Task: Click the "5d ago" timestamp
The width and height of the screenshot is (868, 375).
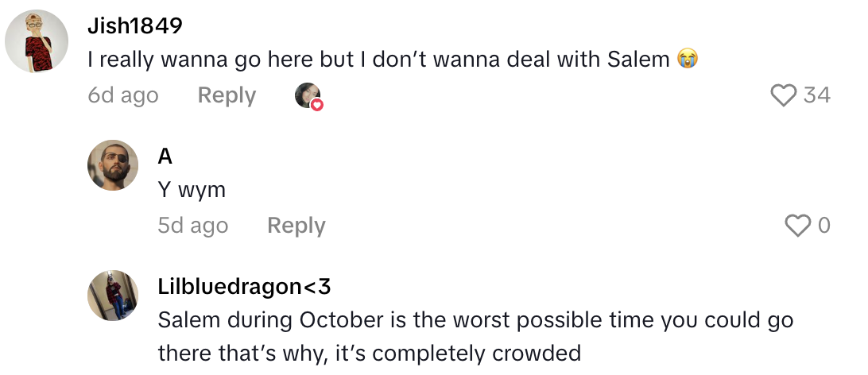Action: coord(192,226)
